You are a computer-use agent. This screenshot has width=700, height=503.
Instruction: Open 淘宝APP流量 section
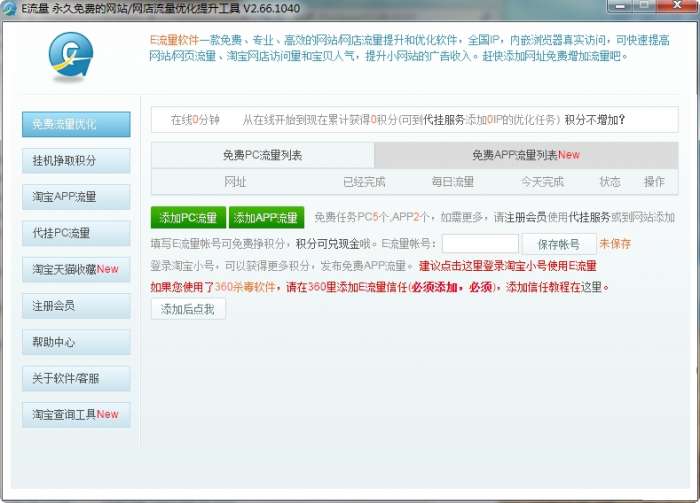pyautogui.click(x=76, y=197)
